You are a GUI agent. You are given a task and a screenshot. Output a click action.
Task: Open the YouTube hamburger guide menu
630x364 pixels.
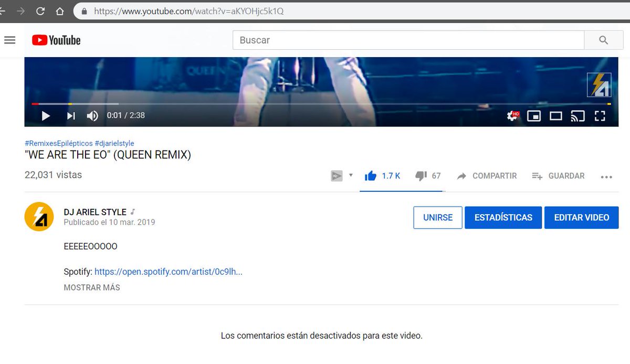pos(10,40)
